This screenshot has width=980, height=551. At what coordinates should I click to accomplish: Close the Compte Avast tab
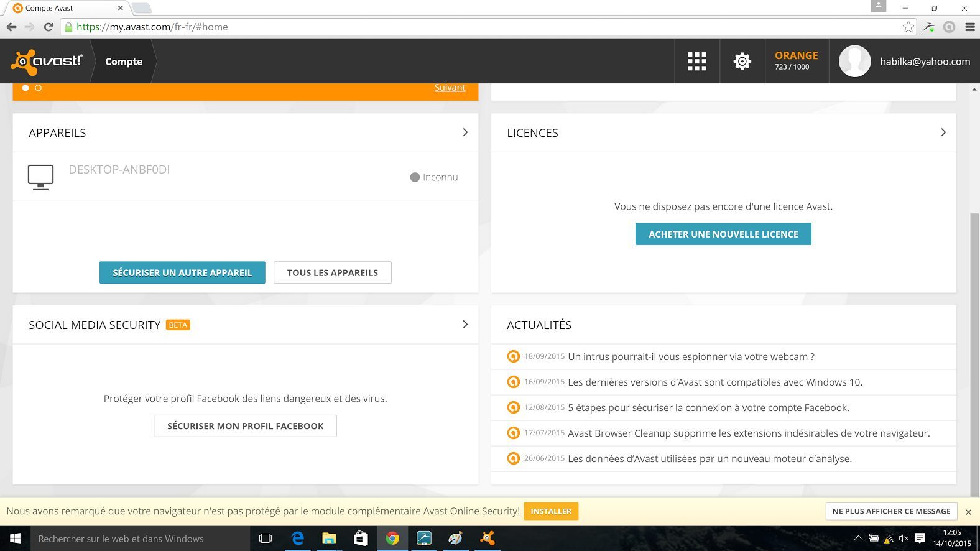121,8
